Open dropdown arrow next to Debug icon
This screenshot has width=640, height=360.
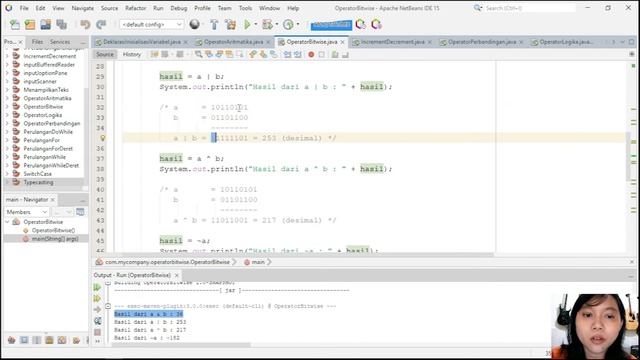coord(277,24)
